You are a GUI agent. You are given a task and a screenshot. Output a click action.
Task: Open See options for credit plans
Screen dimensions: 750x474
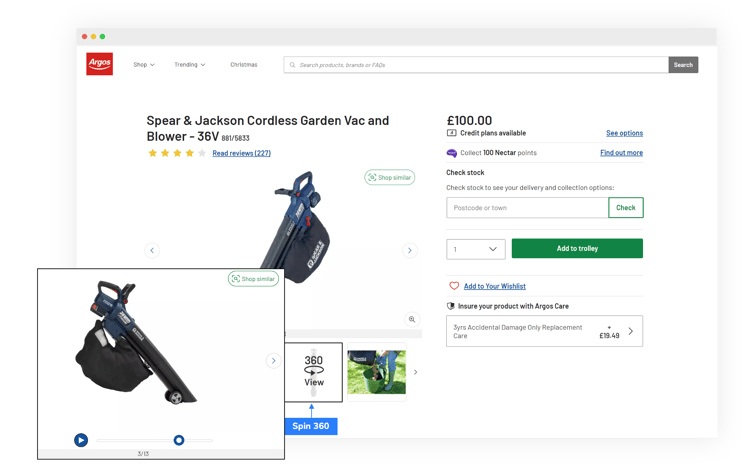click(624, 133)
